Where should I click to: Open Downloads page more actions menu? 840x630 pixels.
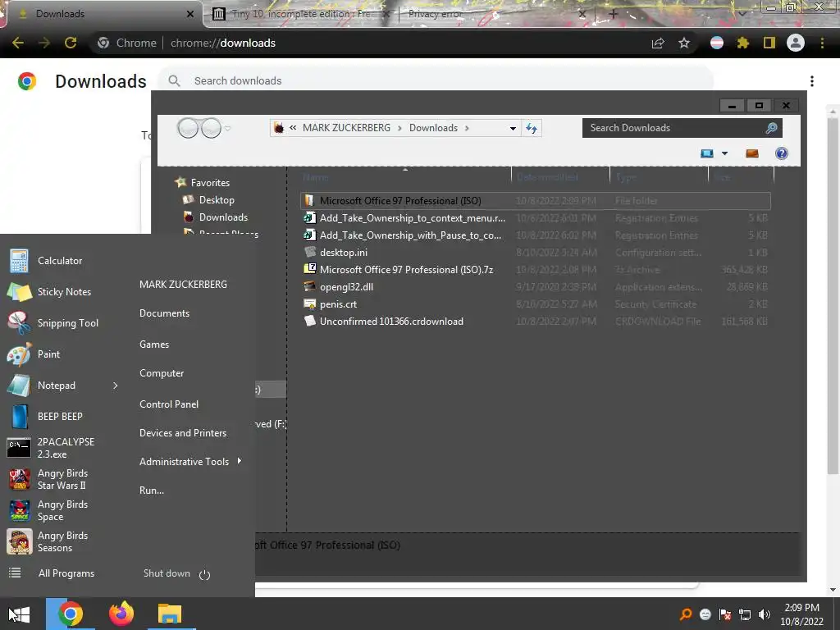click(812, 81)
